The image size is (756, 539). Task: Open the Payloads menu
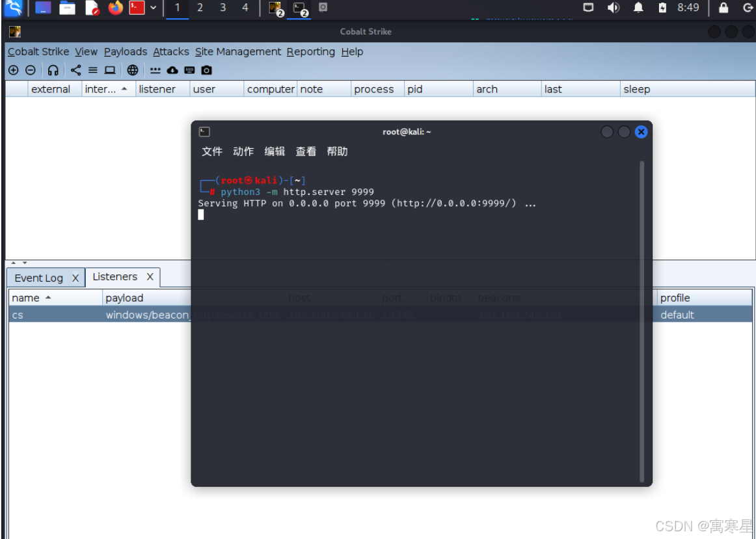(x=126, y=51)
